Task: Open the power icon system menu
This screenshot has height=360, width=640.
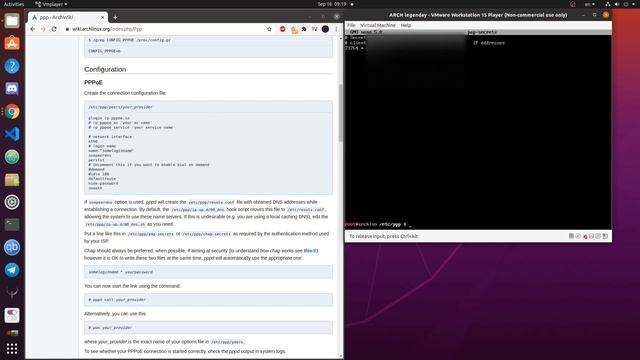Action: (626, 4)
